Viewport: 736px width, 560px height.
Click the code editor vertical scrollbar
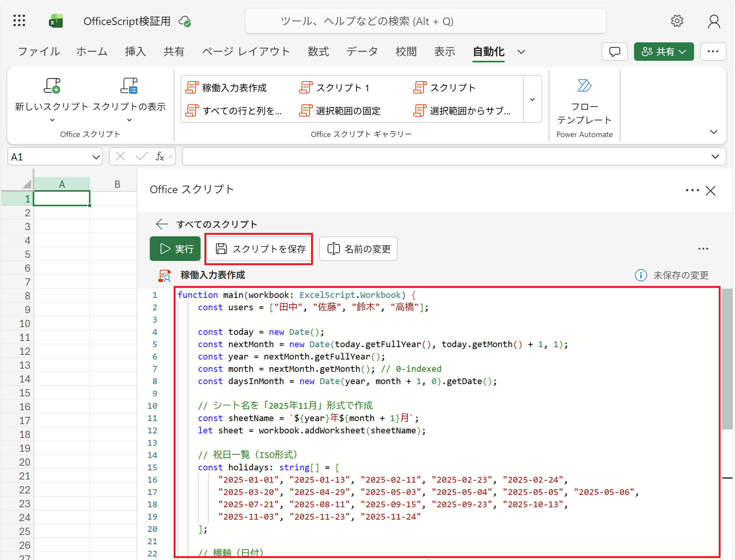727,359
